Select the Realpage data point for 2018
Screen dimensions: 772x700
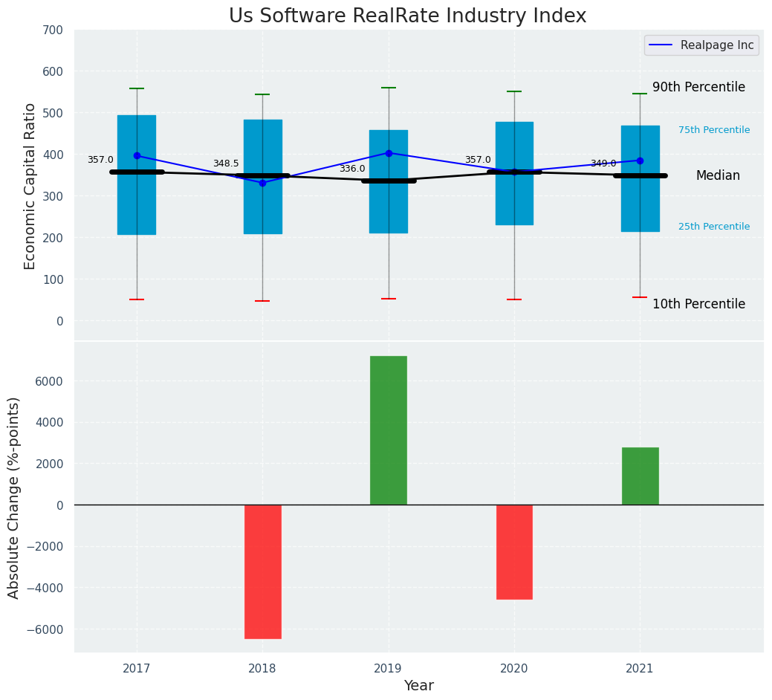[x=262, y=183]
